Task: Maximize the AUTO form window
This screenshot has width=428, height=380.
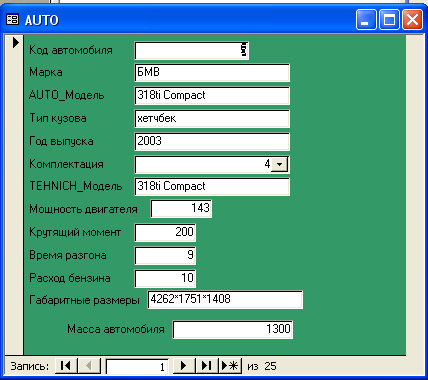Action: pos(389,20)
